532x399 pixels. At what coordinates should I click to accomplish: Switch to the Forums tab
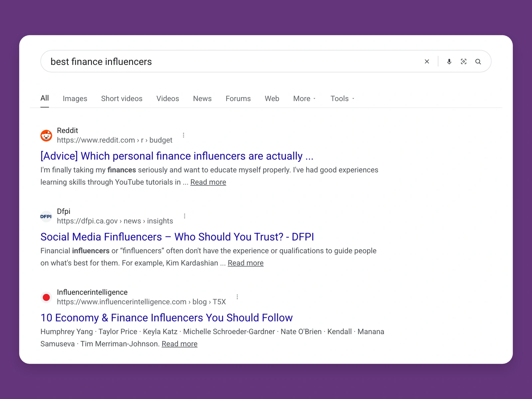(x=238, y=98)
